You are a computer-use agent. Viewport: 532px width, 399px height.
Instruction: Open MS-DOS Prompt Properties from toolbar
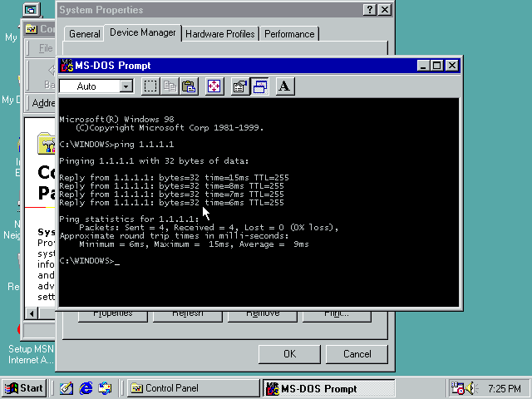pyautogui.click(x=240, y=86)
